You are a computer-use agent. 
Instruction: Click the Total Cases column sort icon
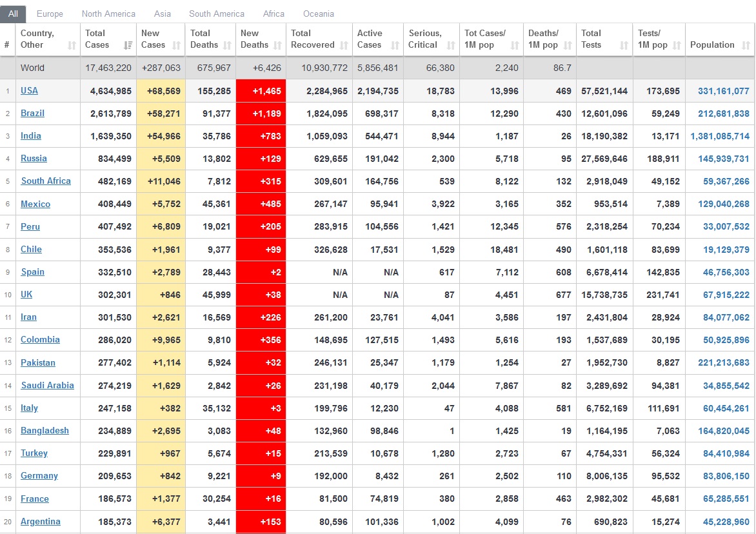[x=128, y=45]
